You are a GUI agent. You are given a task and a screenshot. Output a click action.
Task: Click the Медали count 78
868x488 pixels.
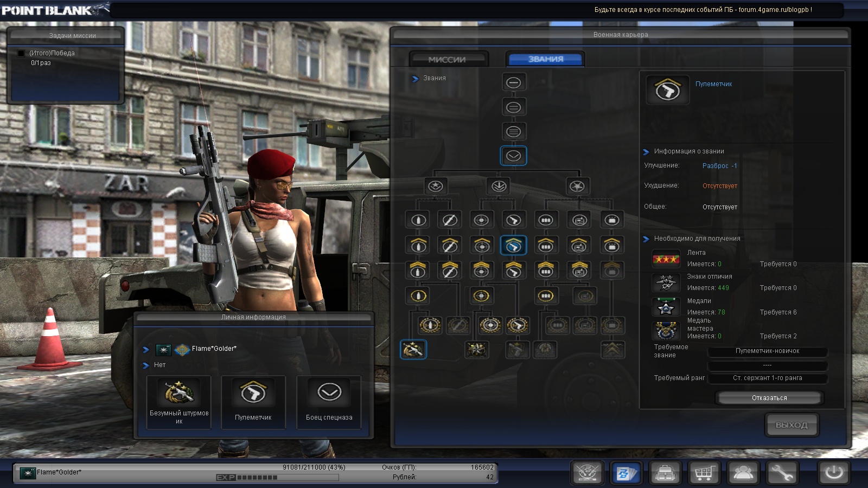(721, 312)
